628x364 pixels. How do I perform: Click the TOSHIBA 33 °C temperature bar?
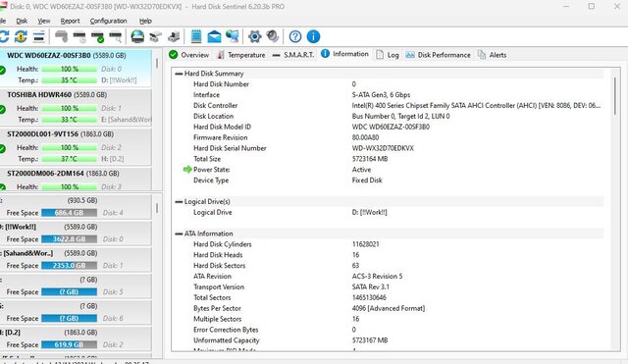70,120
